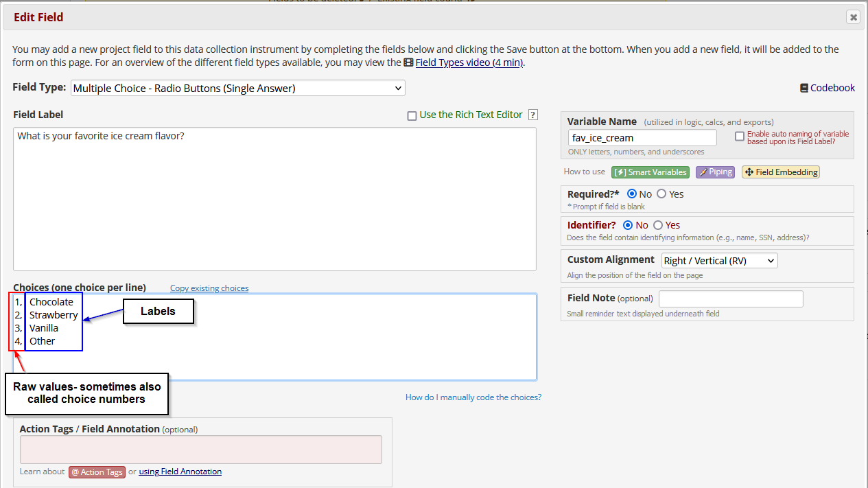This screenshot has height=488, width=868.
Task: Click the film icon beside Field Types video
Action: click(408, 62)
